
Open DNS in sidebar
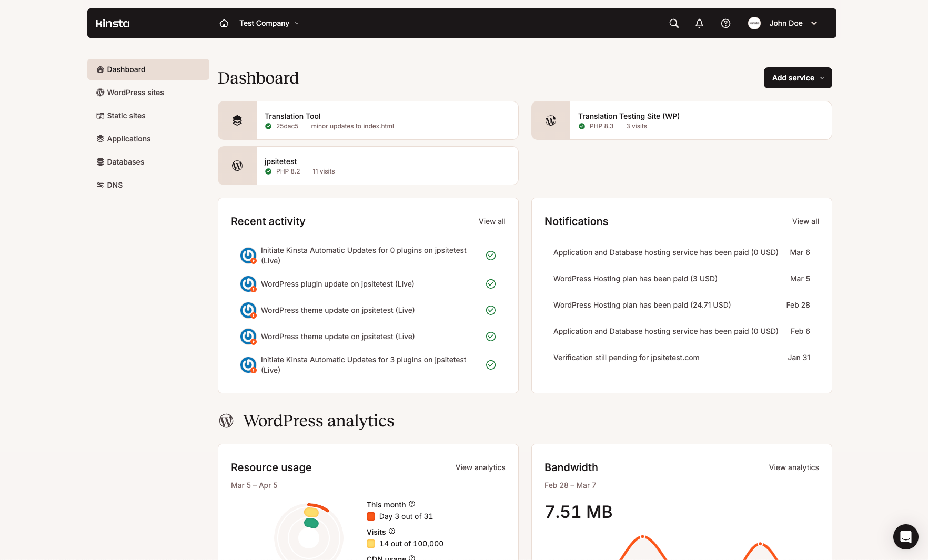148,185
